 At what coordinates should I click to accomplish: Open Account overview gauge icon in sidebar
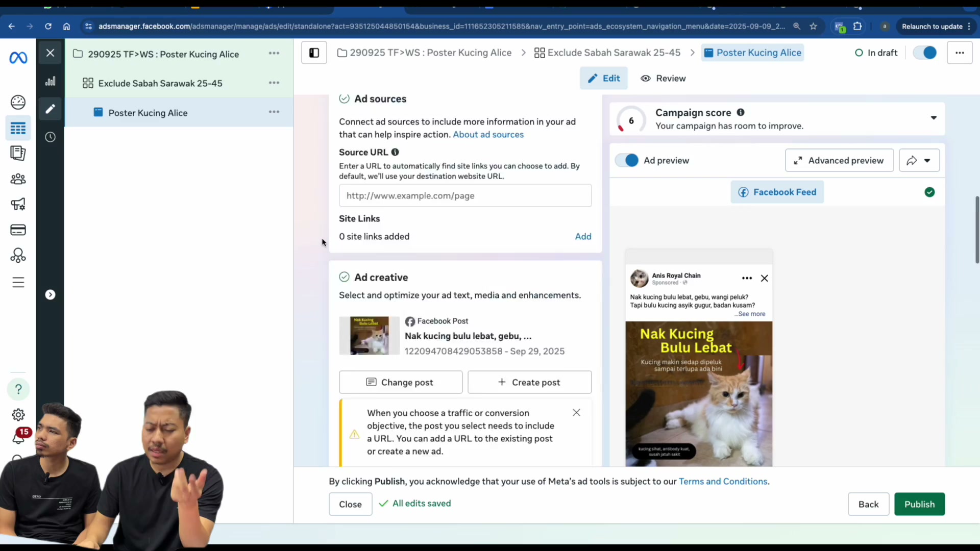[x=18, y=102]
